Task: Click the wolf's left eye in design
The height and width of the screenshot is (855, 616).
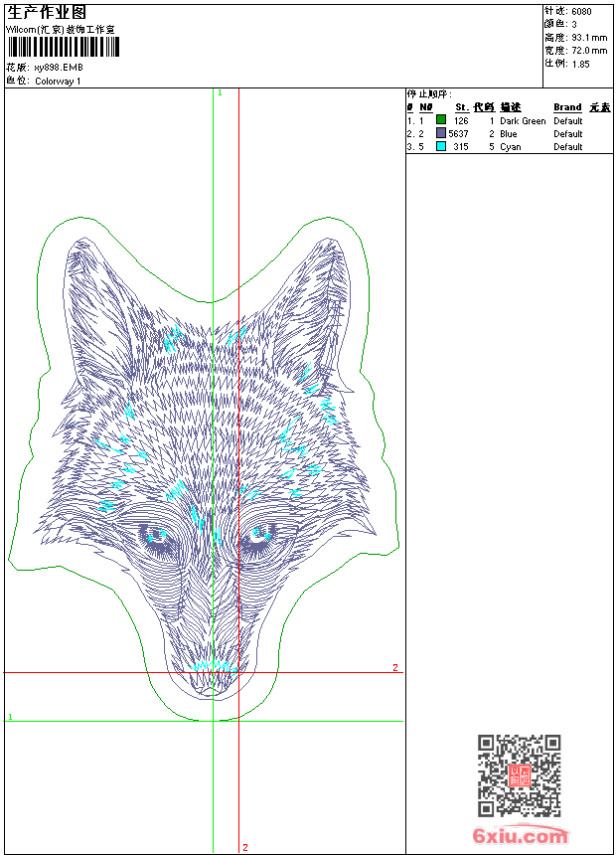Action: tap(156, 536)
